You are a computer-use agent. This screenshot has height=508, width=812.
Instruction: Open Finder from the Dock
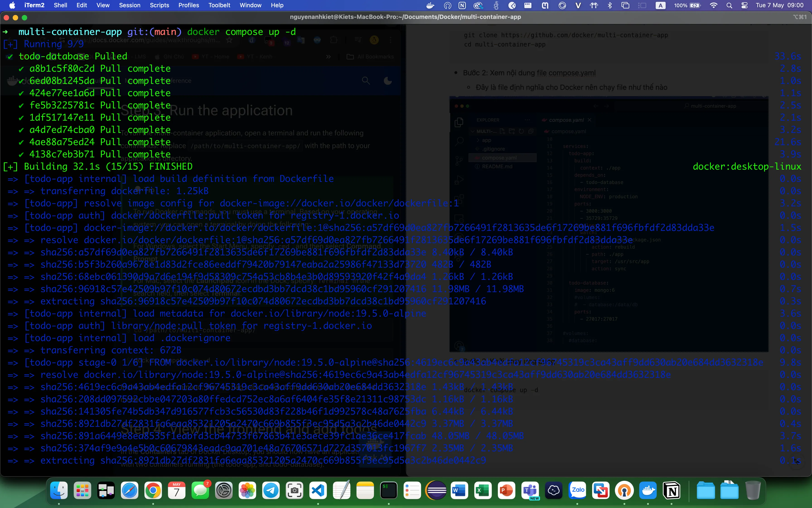click(x=59, y=491)
